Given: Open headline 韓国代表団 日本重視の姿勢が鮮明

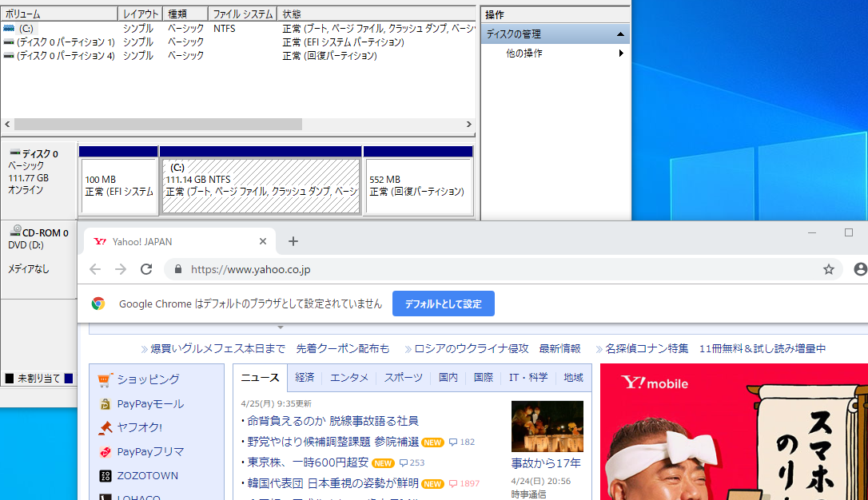Looking at the screenshot, I should click(332, 483).
